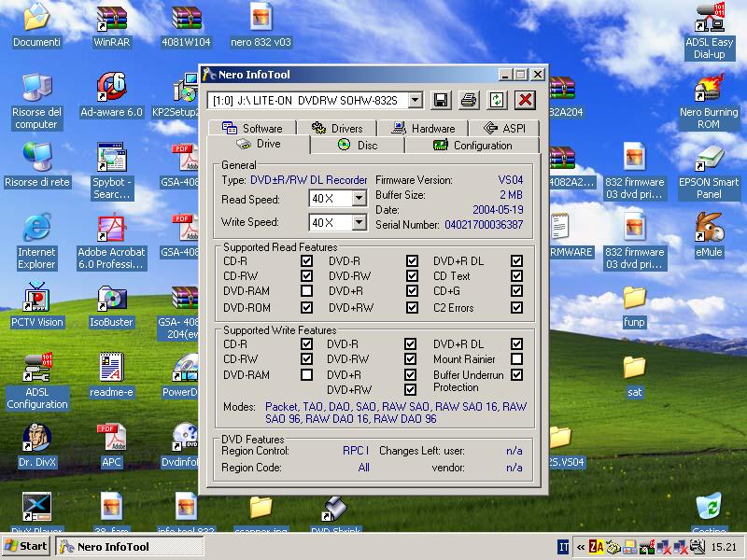Select the ADSL Configuration desktop shortcut
This screenshot has height=560, width=747.
(x=36, y=381)
